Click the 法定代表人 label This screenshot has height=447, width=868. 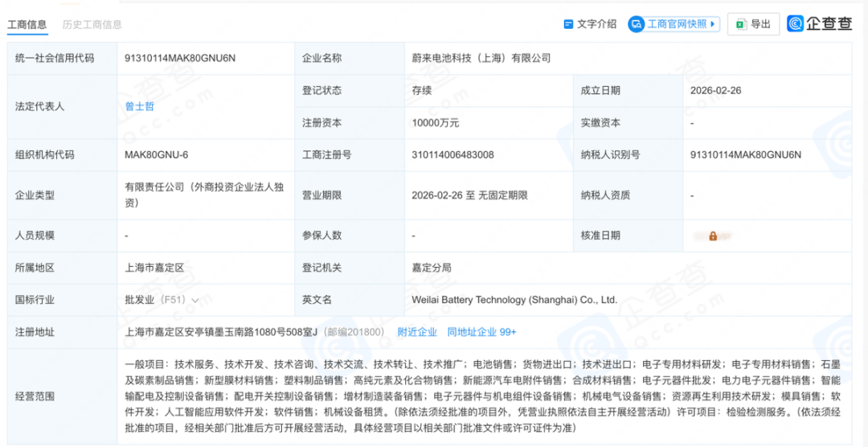(x=39, y=106)
